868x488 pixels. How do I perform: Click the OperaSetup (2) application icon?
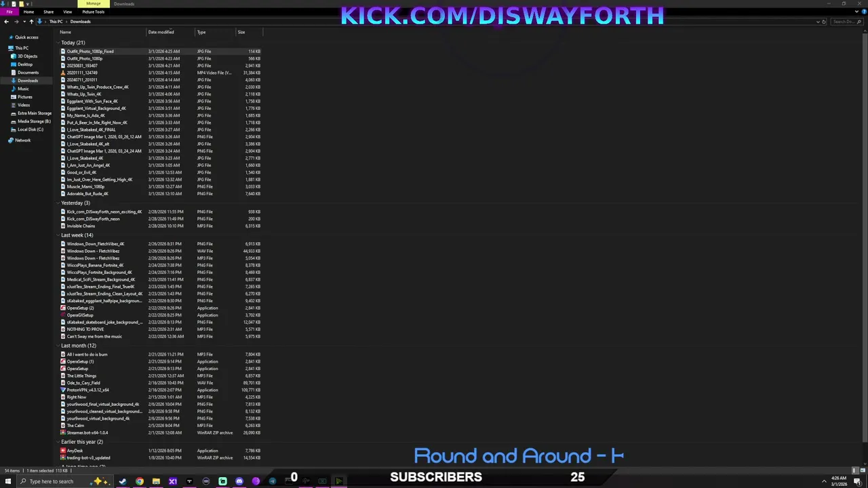pos(63,308)
